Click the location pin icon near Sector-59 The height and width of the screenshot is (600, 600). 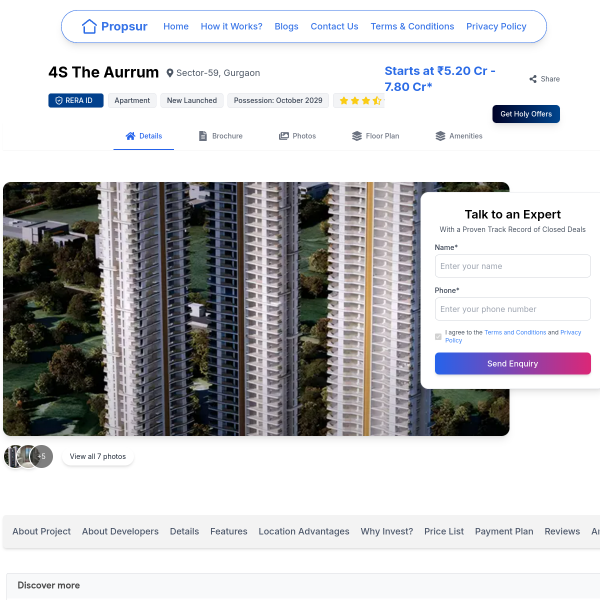pos(170,73)
